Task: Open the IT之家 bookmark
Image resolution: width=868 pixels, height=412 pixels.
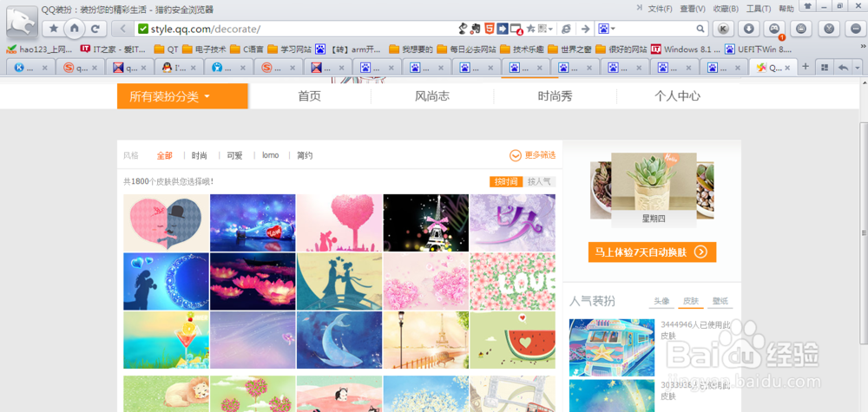Action: 113,49
